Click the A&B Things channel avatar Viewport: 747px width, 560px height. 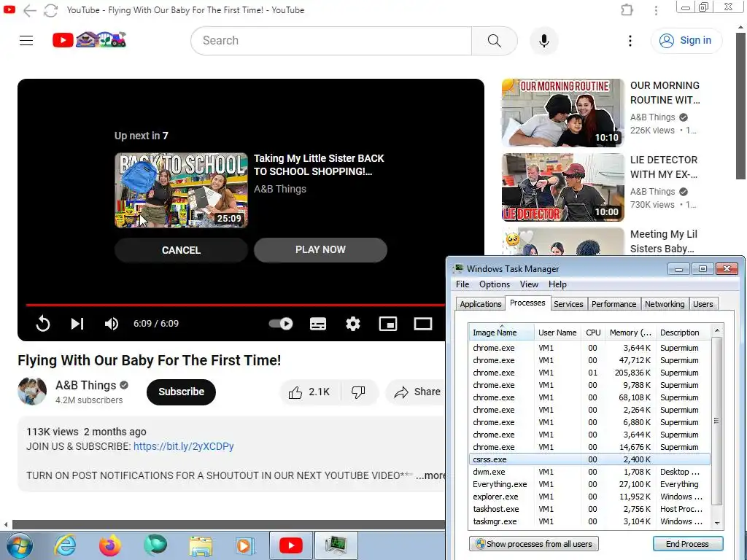point(32,392)
